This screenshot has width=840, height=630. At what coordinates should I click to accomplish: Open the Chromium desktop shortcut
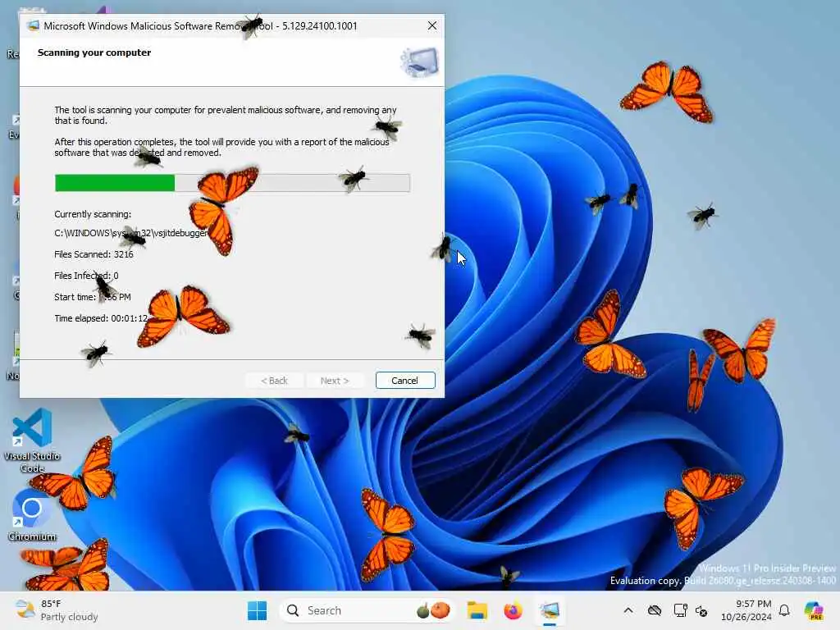[x=32, y=515]
